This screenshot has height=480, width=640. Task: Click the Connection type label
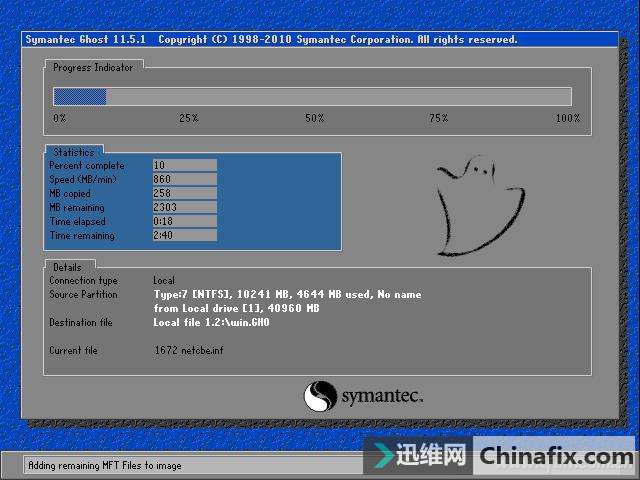click(x=83, y=280)
